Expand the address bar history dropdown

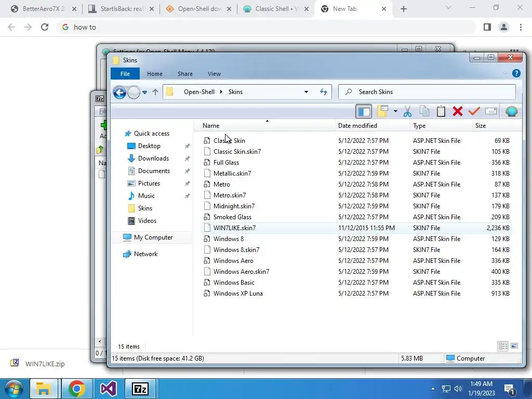[x=306, y=92]
